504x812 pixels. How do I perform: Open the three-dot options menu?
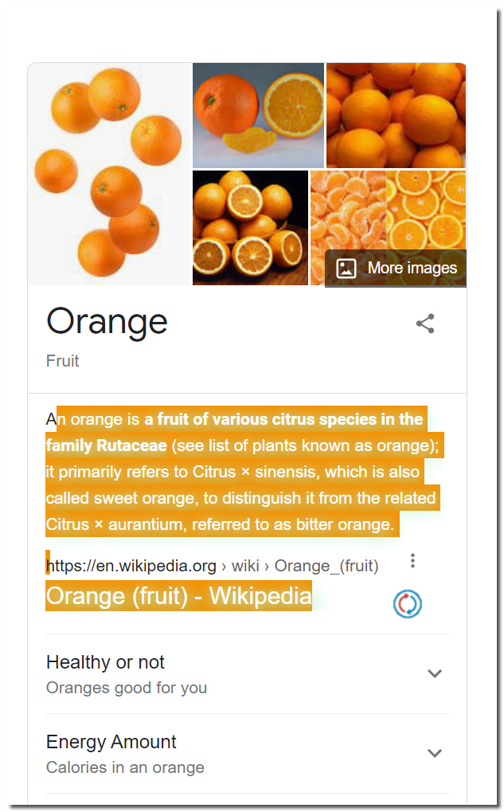tap(412, 561)
